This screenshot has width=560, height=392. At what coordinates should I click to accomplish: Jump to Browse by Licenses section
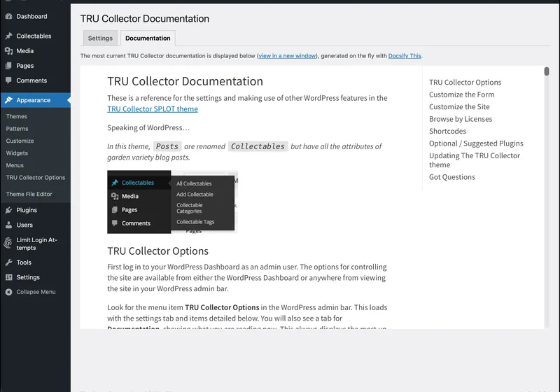pos(461,119)
